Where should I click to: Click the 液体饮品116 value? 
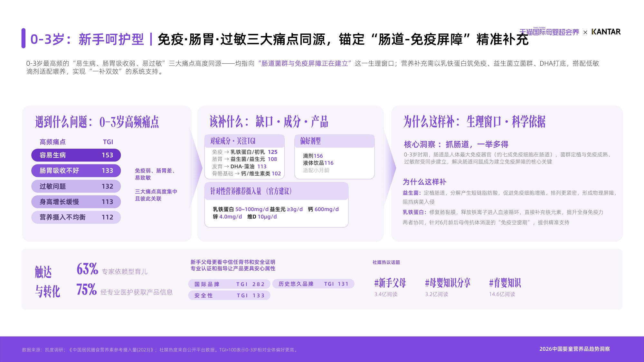pos(318,163)
